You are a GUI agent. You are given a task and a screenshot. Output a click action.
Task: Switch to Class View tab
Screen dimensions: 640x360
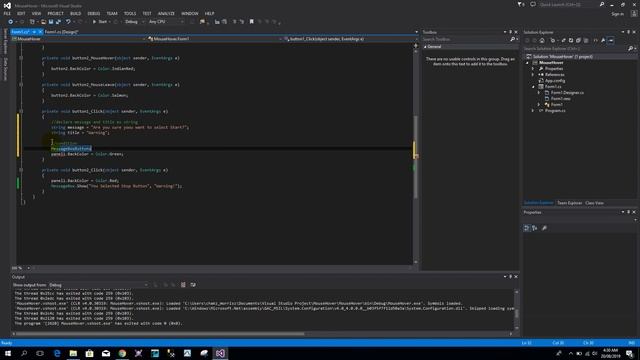(594, 203)
